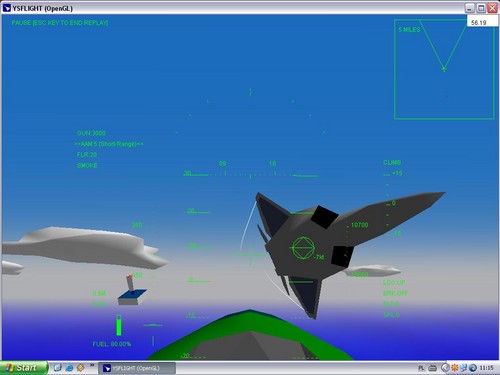Viewport: 500px width, 375px height.
Task: Click the 5 MILES radar display
Action: coord(444,69)
